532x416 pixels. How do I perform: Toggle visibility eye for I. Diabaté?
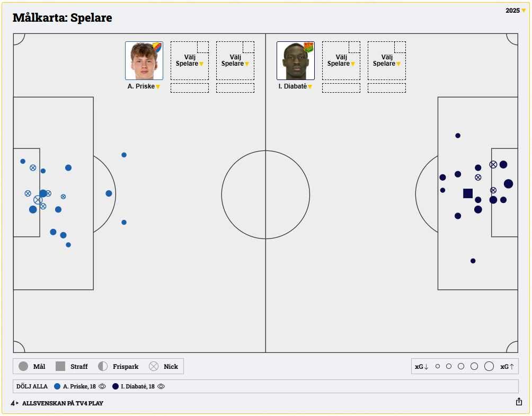161,386
